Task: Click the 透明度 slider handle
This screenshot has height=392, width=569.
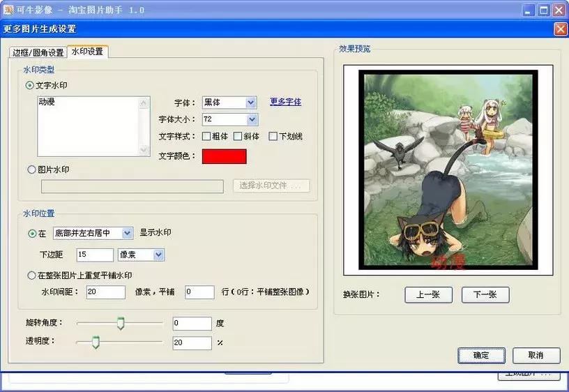Action: click(96, 342)
